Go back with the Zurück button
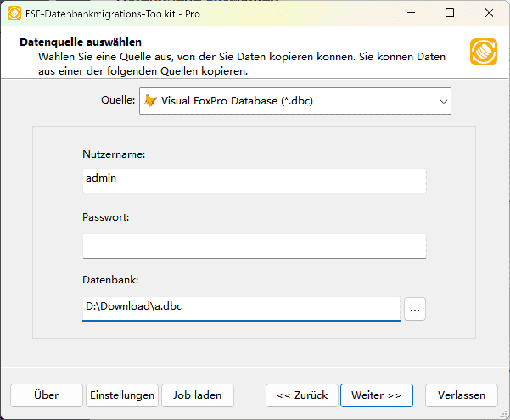 [302, 395]
